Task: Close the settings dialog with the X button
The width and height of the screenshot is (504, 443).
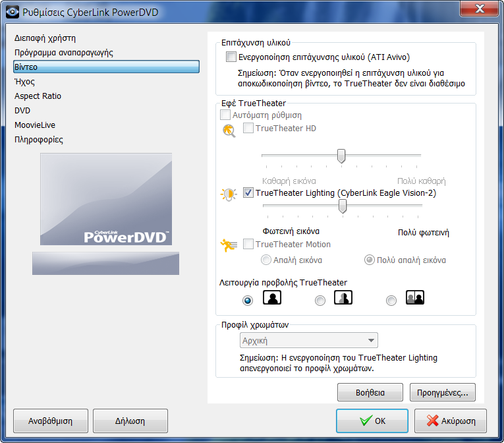Action: point(479,9)
